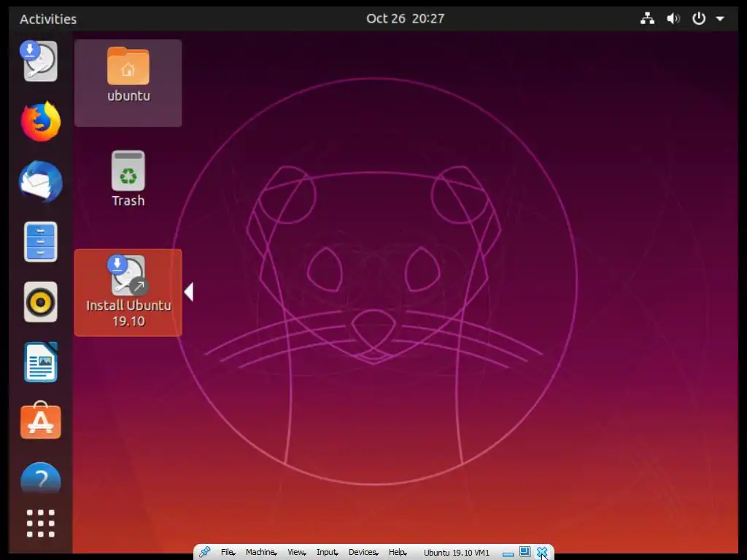Open the File menu in VirtualBox toolbar
Viewport: 747px width, 560px height.
pos(228,552)
